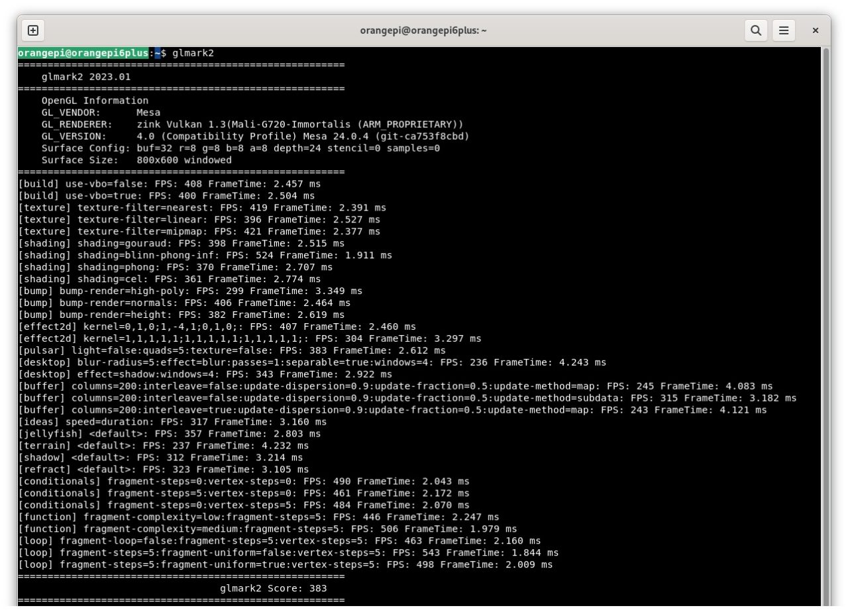Click the window title orangepi@orangepi6plus
This screenshot has height=616, width=848.
(x=423, y=30)
